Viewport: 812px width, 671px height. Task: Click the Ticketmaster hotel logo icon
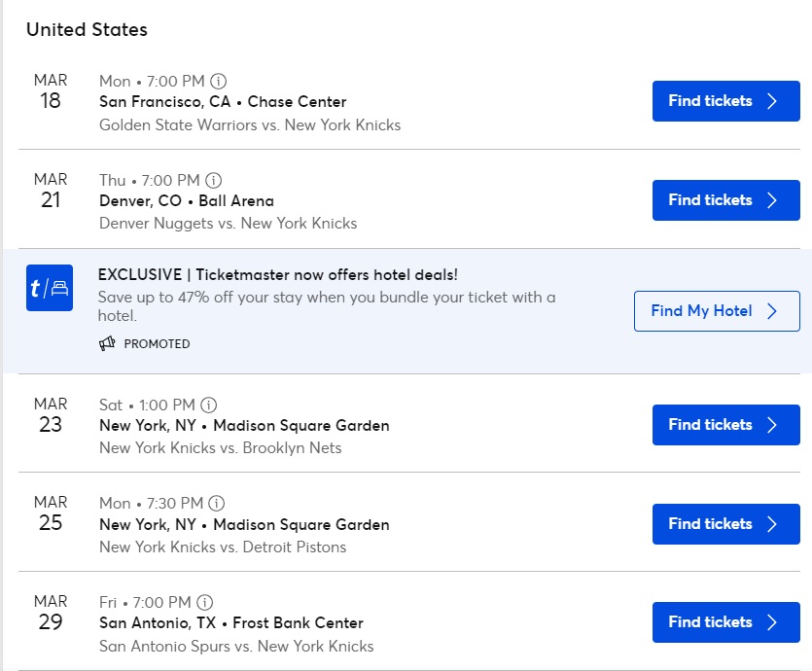pos(50,288)
